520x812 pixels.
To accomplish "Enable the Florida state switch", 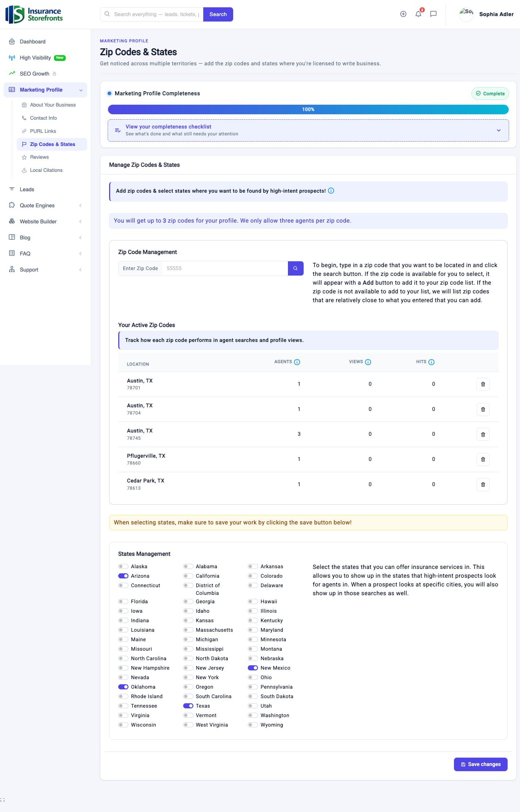I will 123,601.
